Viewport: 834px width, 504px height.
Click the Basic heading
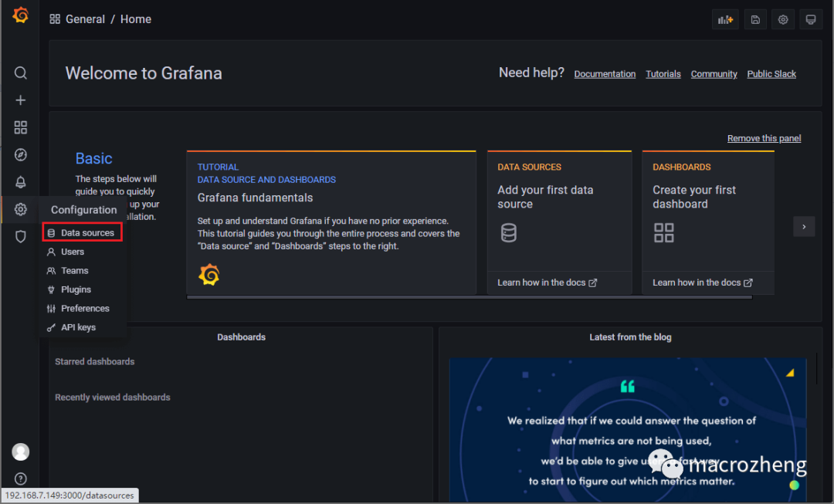pos(93,158)
